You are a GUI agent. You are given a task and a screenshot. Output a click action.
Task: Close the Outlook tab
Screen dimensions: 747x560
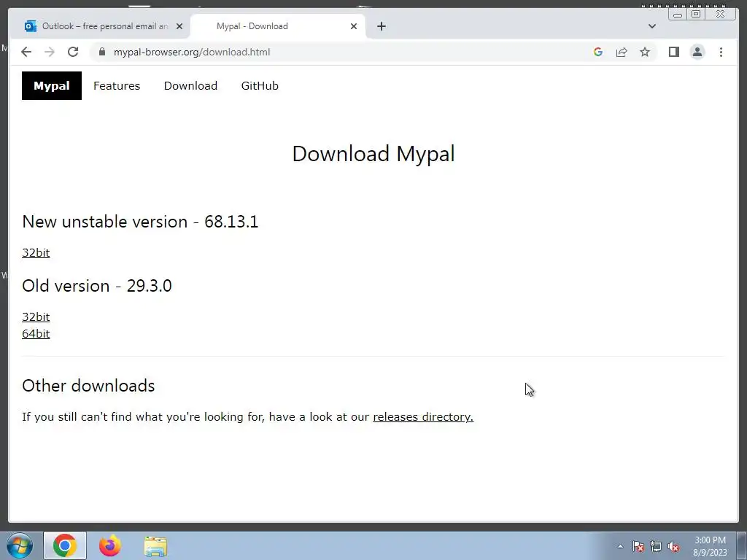[179, 26]
